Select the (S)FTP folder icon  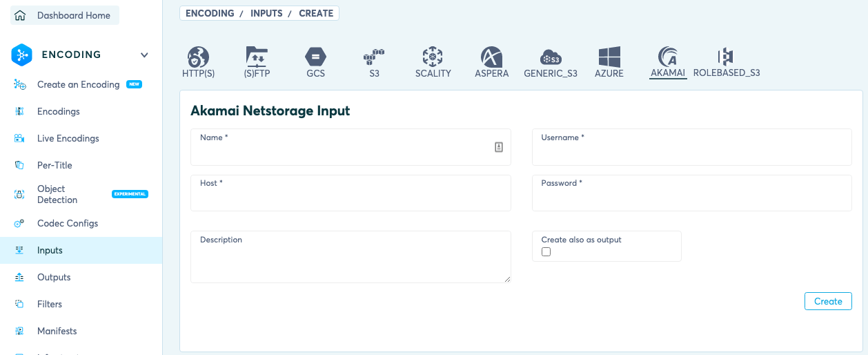(x=257, y=57)
